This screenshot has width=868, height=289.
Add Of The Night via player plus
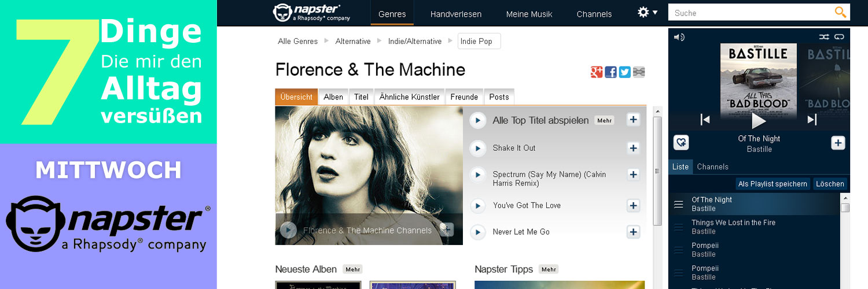(x=838, y=143)
